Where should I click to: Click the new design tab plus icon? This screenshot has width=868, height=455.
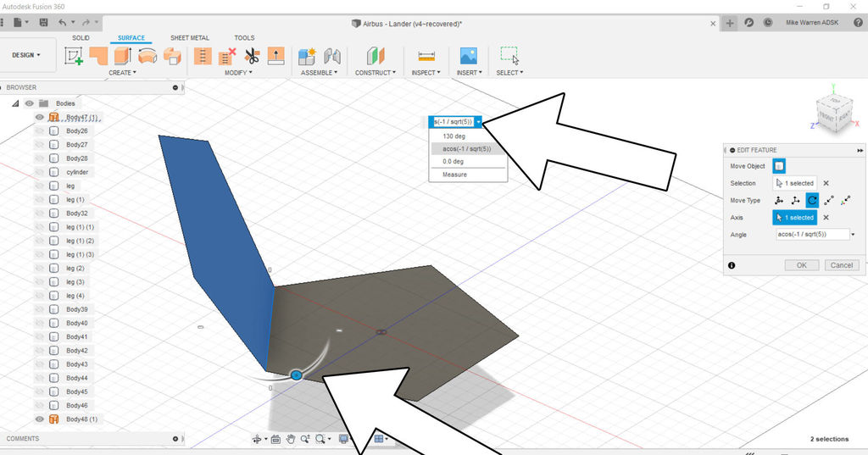coord(730,23)
